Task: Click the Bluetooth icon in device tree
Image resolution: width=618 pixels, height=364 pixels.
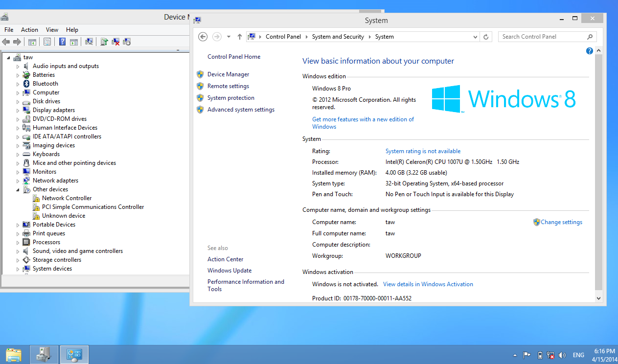Action: 26,84
